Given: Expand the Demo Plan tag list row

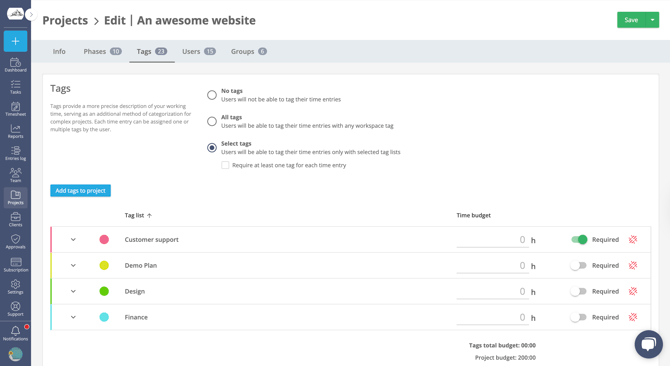Looking at the screenshot, I should point(73,266).
